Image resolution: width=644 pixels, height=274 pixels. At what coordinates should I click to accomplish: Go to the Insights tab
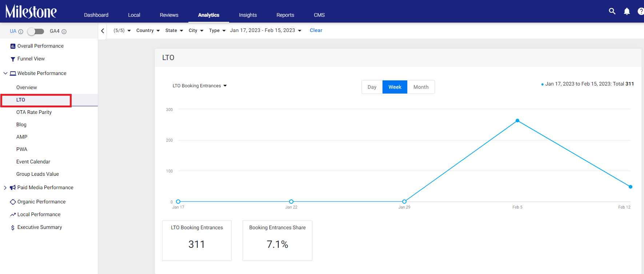coord(248,15)
